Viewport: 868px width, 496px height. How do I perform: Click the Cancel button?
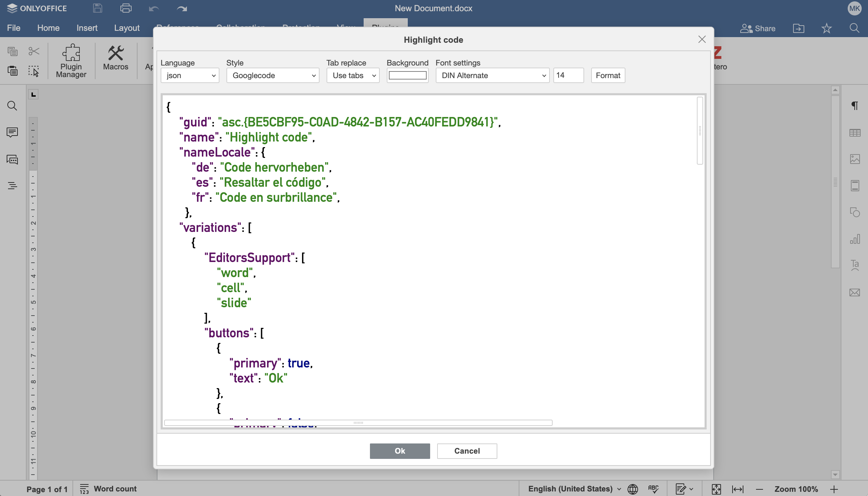pos(467,451)
